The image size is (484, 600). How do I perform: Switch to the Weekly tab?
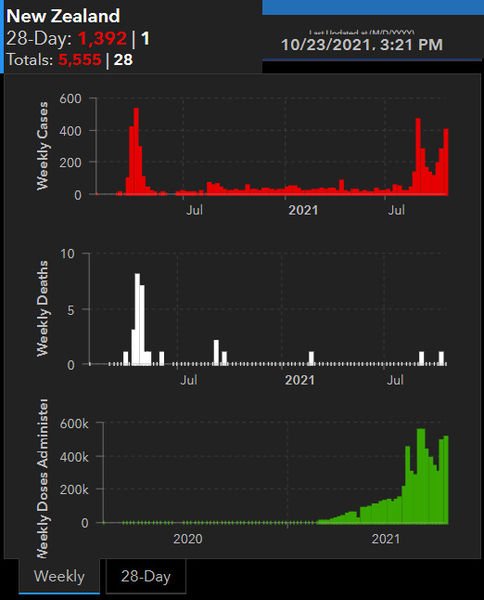click(x=59, y=576)
